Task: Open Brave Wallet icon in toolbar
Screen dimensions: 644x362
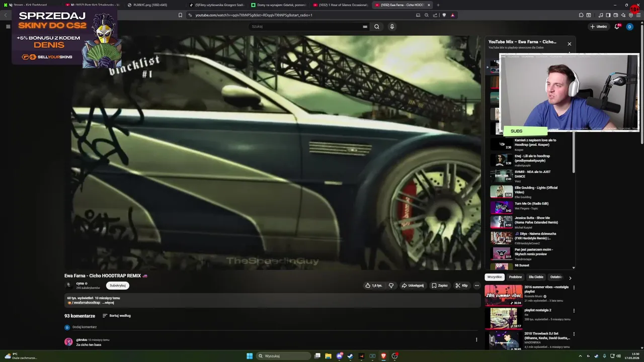Action: tap(616, 15)
